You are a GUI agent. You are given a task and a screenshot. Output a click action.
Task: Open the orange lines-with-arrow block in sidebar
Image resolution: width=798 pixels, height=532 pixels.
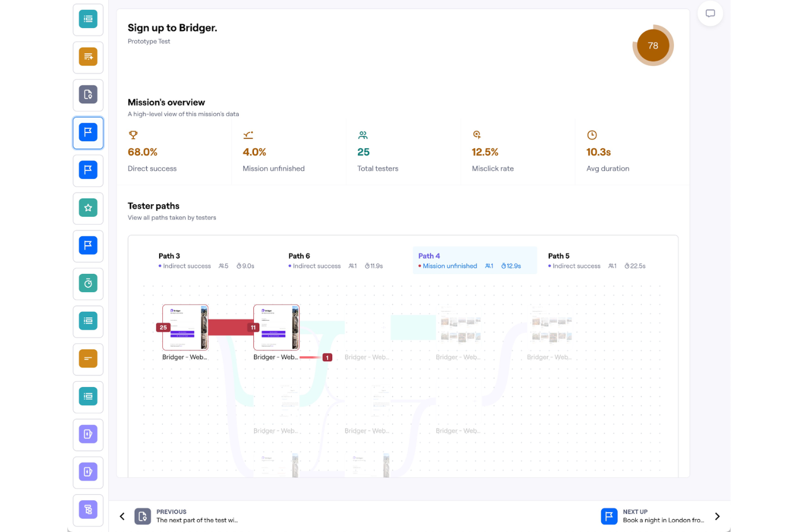88,57
